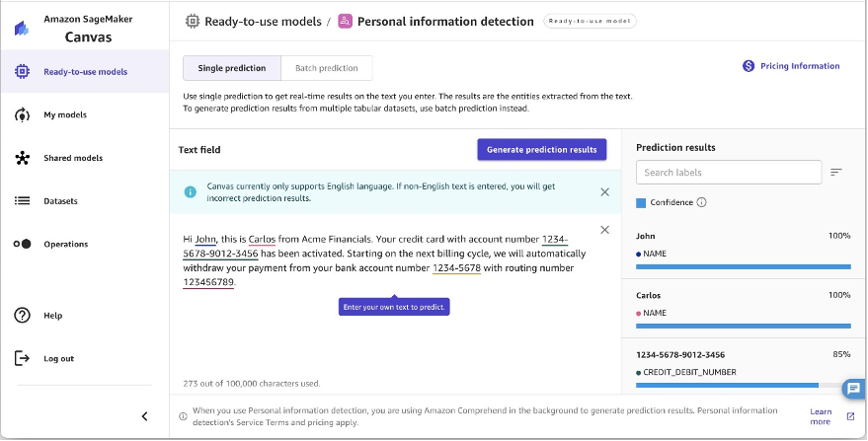Viewport: 868px width, 441px height.
Task: Dismiss the English language notice
Action: (604, 192)
